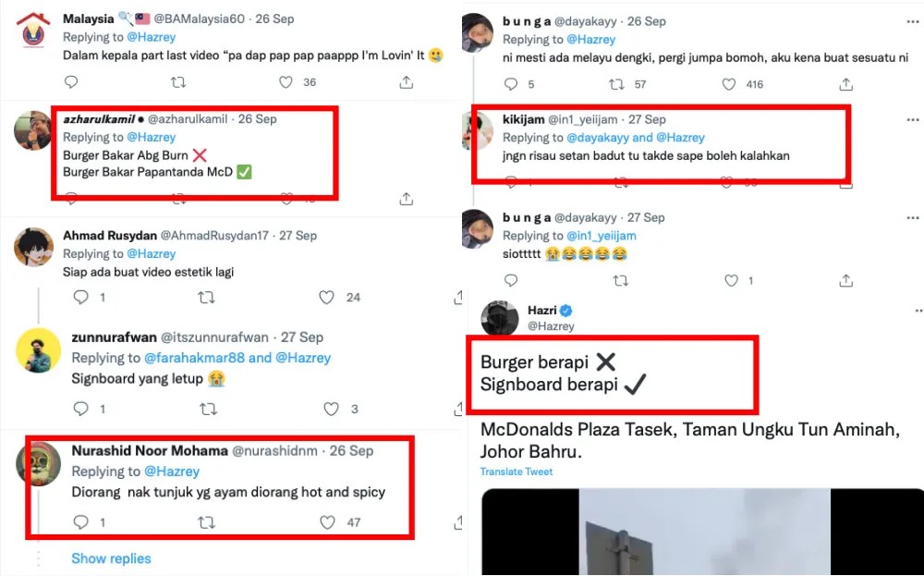
Task: Open more options menu on kikijam's tweet
Action: point(913,119)
